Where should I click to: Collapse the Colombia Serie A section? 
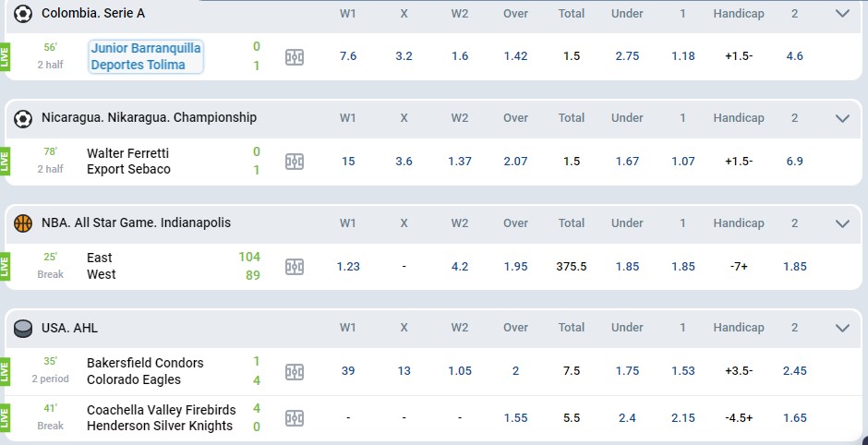pos(842,13)
